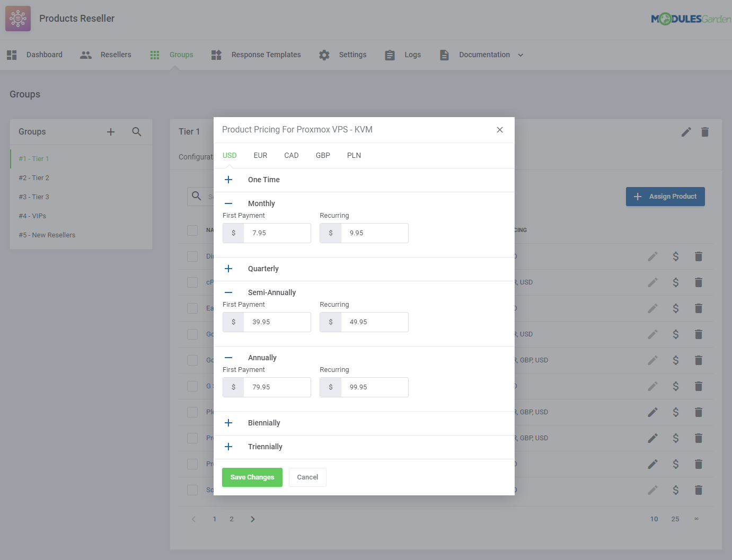This screenshot has height=560, width=732.
Task: Click the Cancel button in dialog
Action: pos(307,477)
